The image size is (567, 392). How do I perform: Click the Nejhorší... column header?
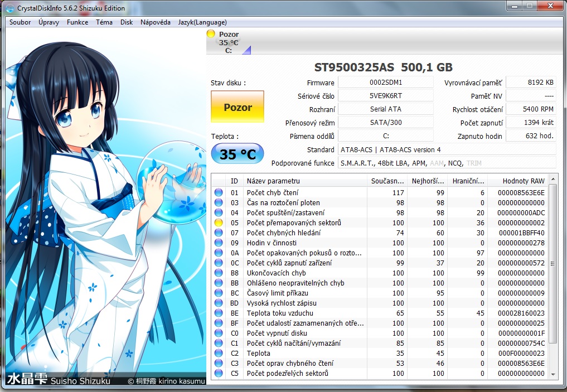click(x=428, y=181)
